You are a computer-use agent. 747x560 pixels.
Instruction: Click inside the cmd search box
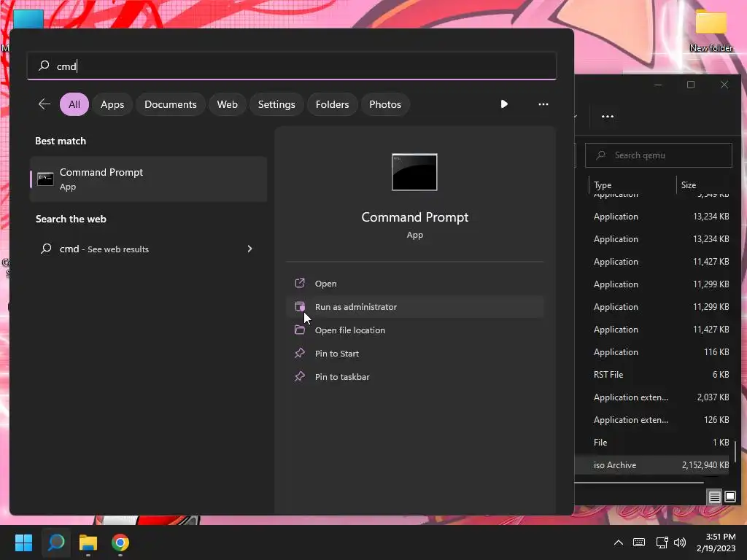point(292,66)
